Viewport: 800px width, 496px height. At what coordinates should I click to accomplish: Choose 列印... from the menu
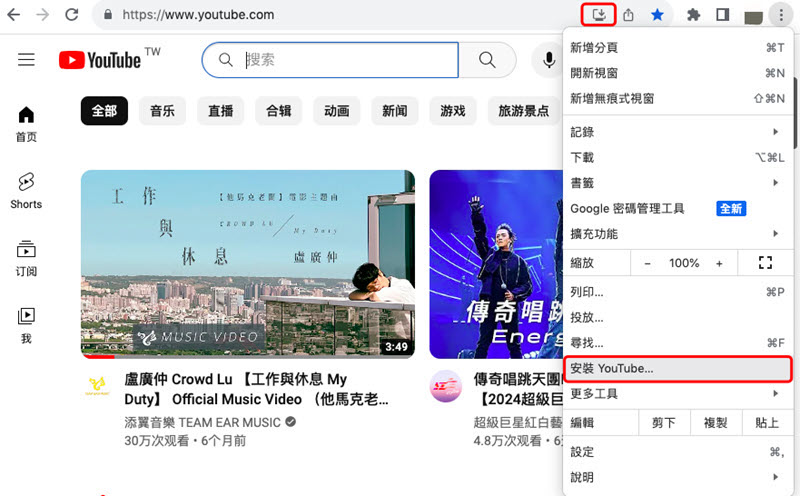[678, 292]
